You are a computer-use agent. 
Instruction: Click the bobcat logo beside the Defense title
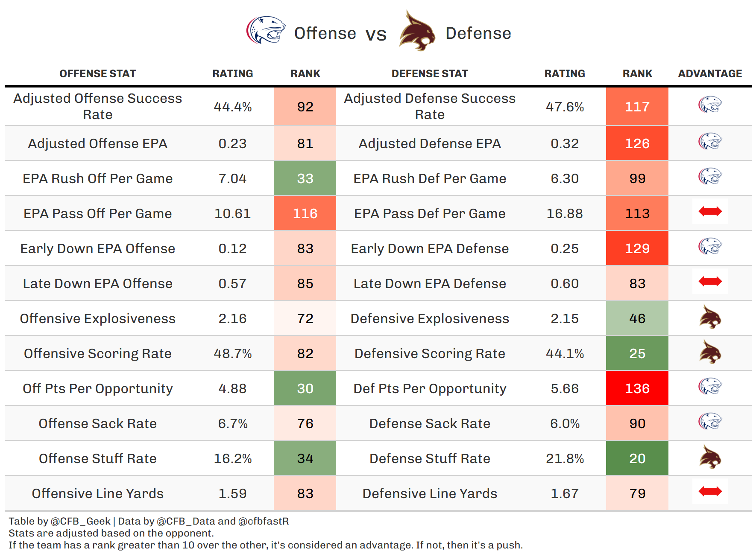pos(417,32)
